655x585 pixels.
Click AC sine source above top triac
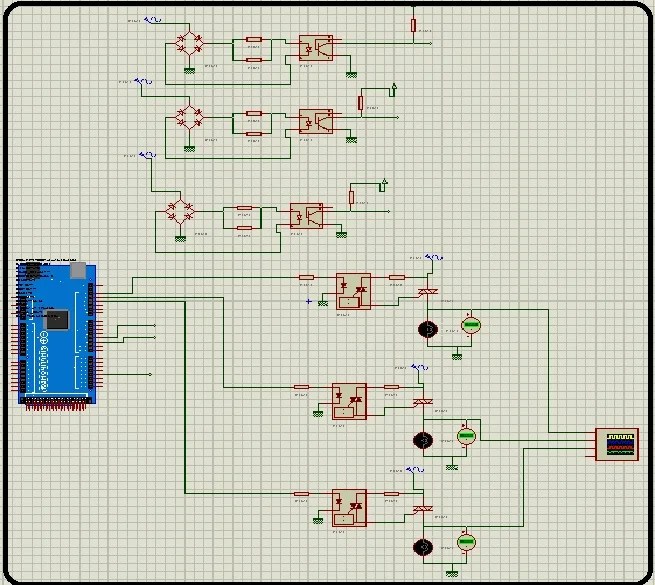pyautogui.click(x=434, y=257)
